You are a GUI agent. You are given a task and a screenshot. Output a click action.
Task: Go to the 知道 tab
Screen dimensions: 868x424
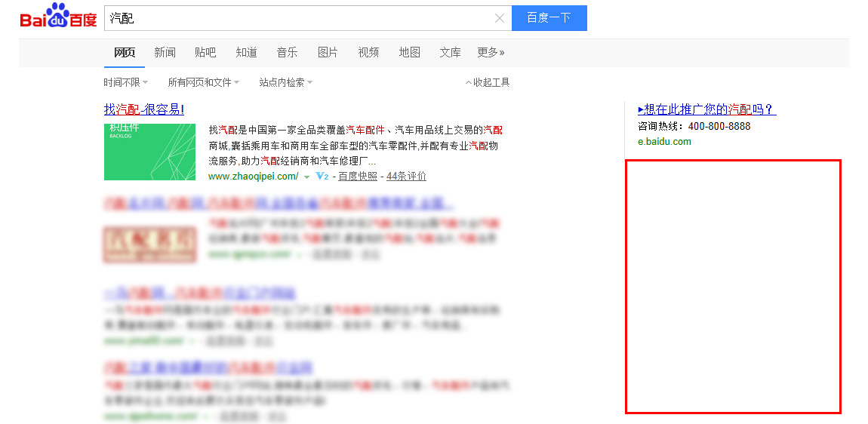coord(246,53)
